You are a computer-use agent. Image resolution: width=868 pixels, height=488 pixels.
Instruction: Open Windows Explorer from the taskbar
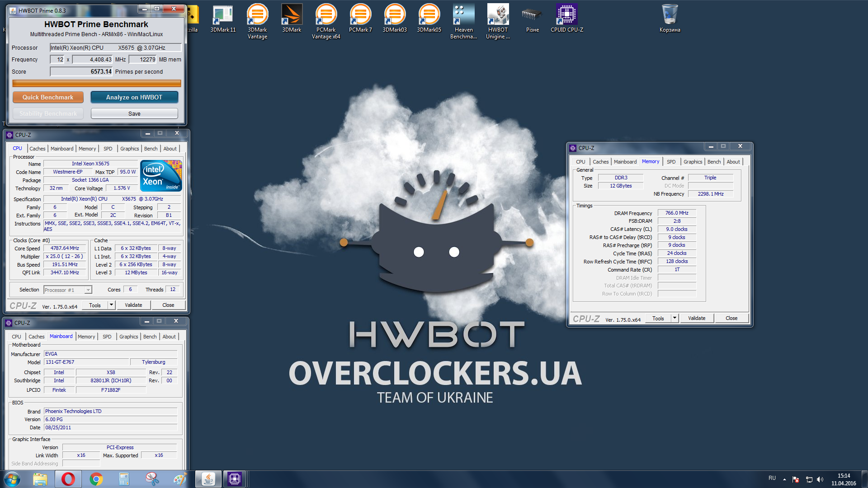(x=40, y=479)
